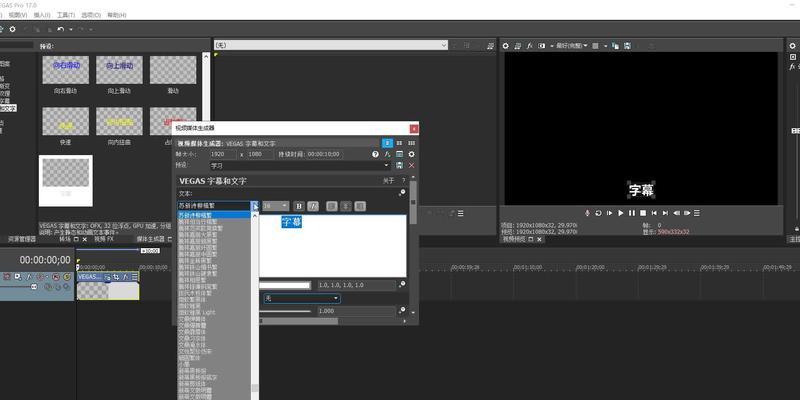Toggle italic text formatting
800x400 pixels.
pos(314,206)
